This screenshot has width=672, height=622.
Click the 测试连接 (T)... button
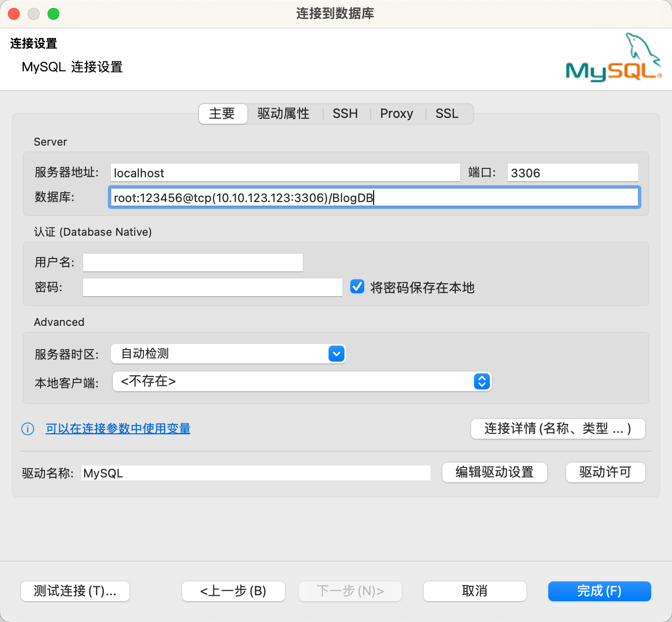point(75,591)
